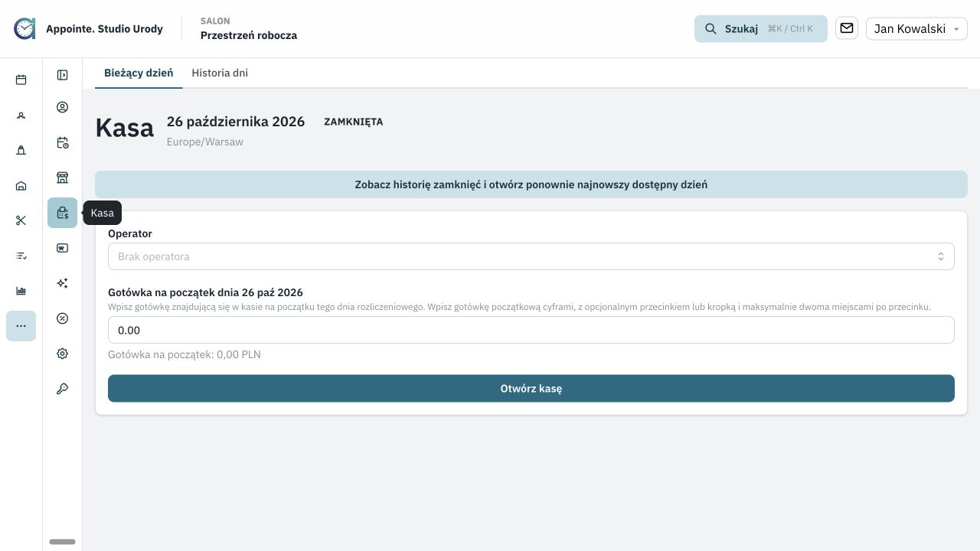Select the Kasa cash register icon
The width and height of the screenshot is (980, 551).
pyautogui.click(x=63, y=213)
